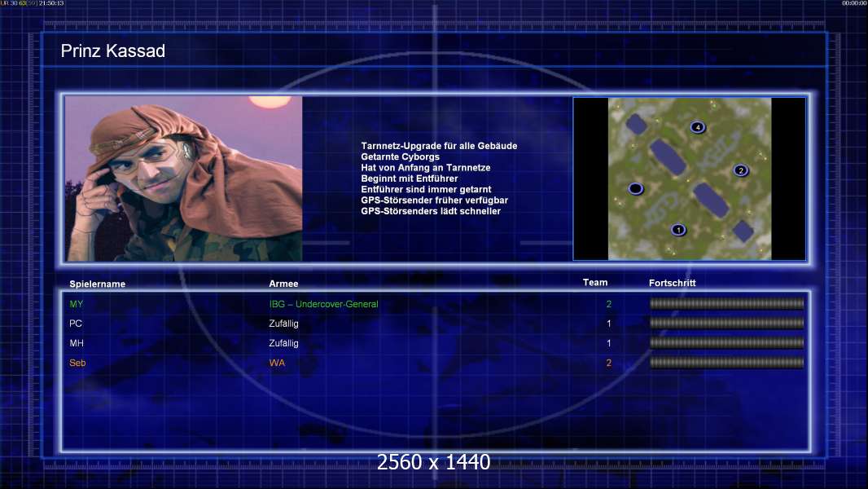The image size is (868, 489).
Task: Click loading progress bar for MH
Action: 726,343
